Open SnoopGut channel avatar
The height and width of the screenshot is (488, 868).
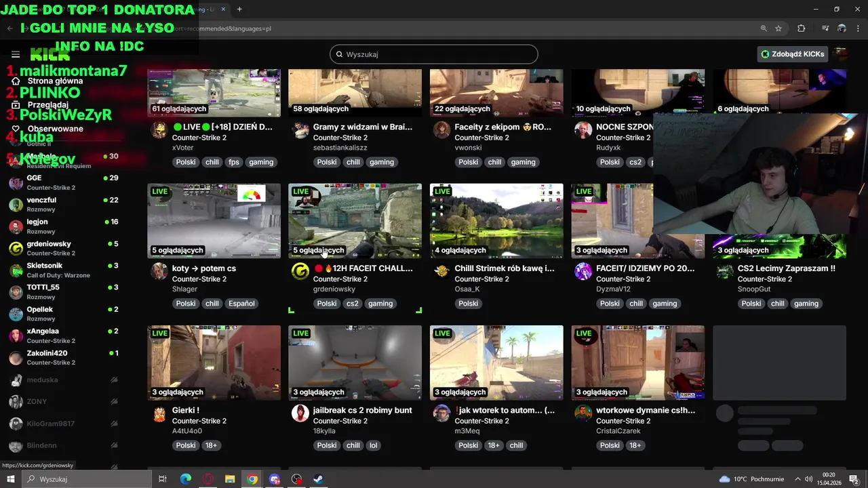(725, 272)
